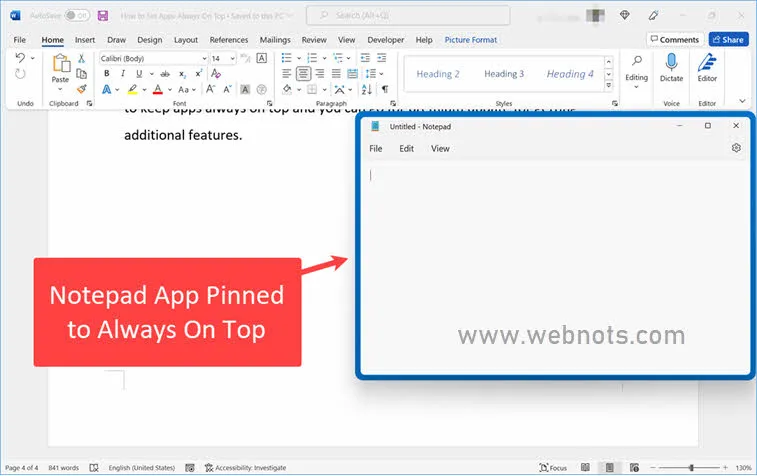Apply the Heading 2 style
Image resolution: width=757 pixels, height=476 pixels.
[x=438, y=74]
